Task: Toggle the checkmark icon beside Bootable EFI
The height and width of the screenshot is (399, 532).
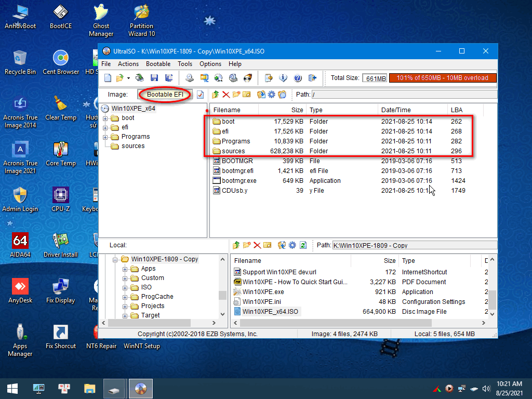Action: pos(200,95)
